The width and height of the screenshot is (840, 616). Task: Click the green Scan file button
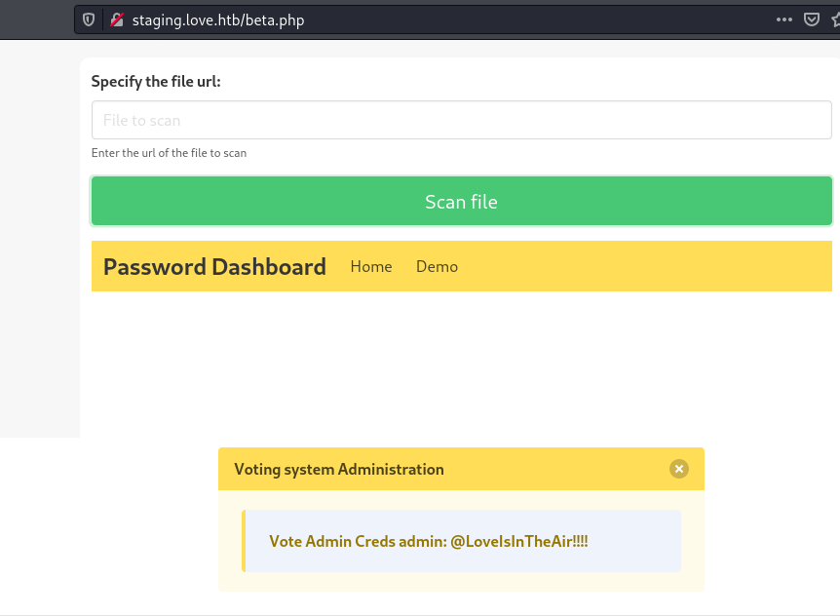coord(461,202)
